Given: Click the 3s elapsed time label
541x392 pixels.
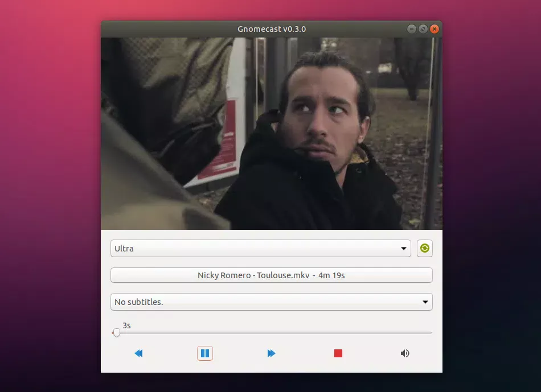Looking at the screenshot, I should [x=126, y=325].
